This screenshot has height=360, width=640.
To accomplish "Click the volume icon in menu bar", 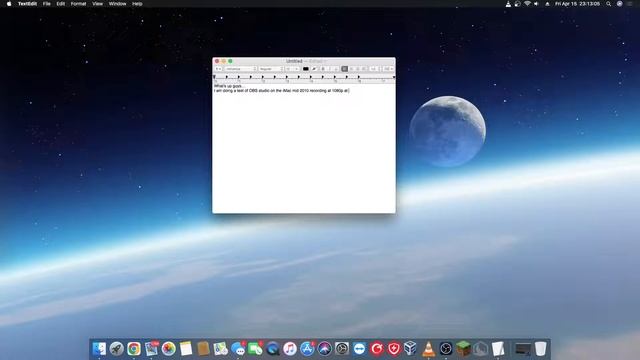I will 536,4.
